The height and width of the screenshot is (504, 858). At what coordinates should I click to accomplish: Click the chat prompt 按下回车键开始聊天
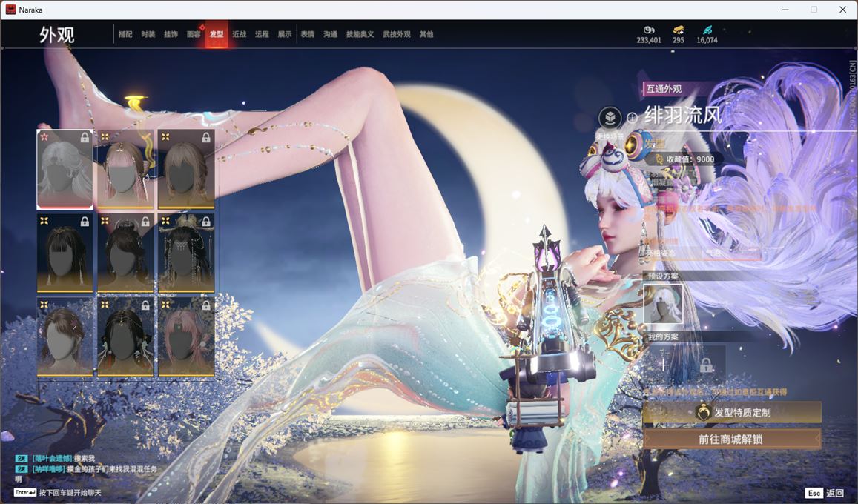(70, 493)
